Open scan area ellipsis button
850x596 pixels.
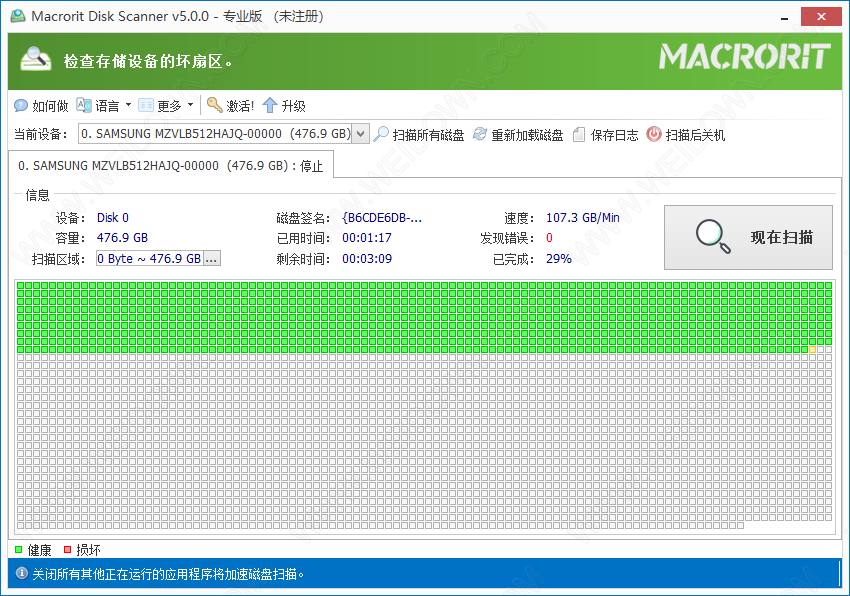click(x=211, y=259)
